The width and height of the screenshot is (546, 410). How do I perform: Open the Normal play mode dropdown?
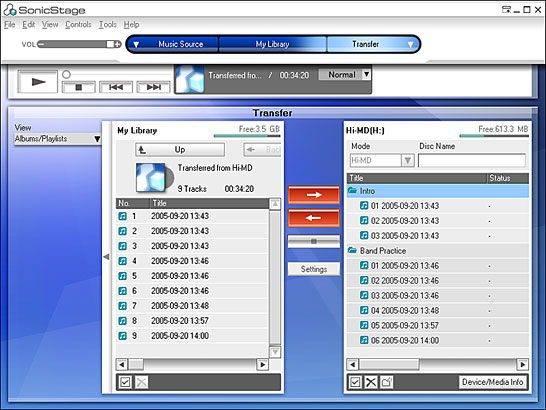[x=366, y=75]
